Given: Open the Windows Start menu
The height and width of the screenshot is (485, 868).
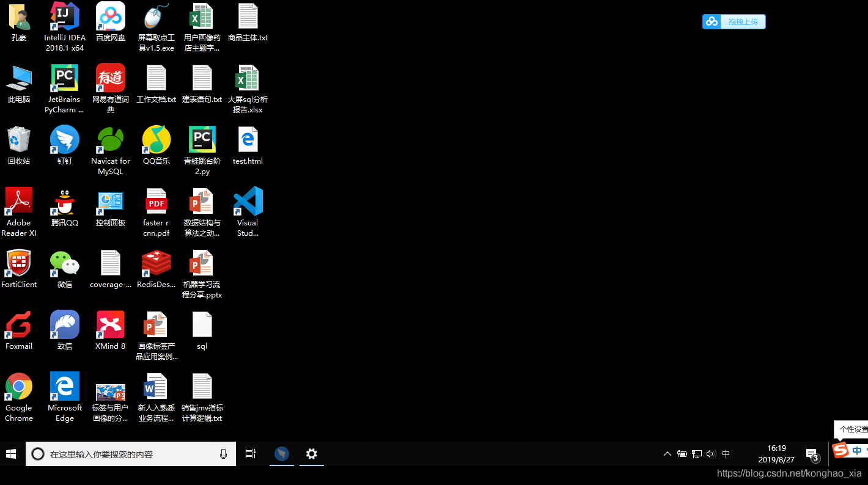Looking at the screenshot, I should tap(11, 454).
